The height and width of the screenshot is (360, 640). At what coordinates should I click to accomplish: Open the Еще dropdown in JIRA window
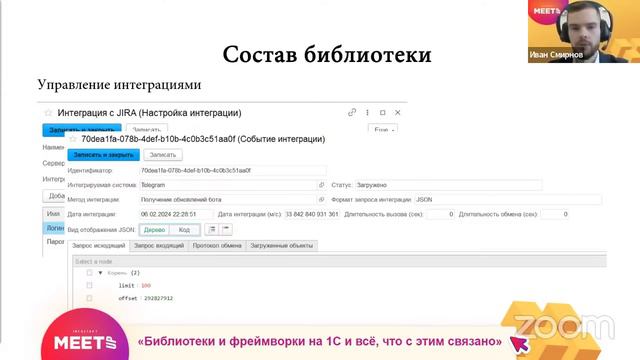tap(383, 129)
